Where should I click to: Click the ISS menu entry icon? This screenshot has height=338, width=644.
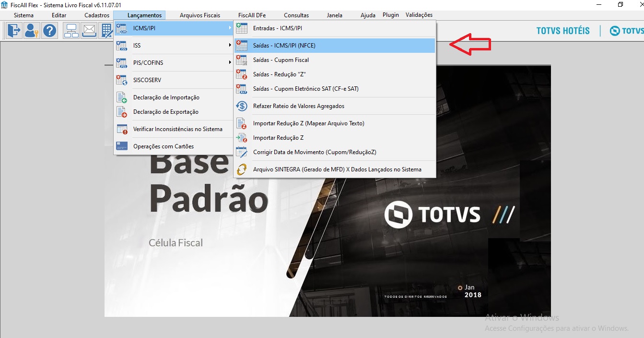coord(122,46)
